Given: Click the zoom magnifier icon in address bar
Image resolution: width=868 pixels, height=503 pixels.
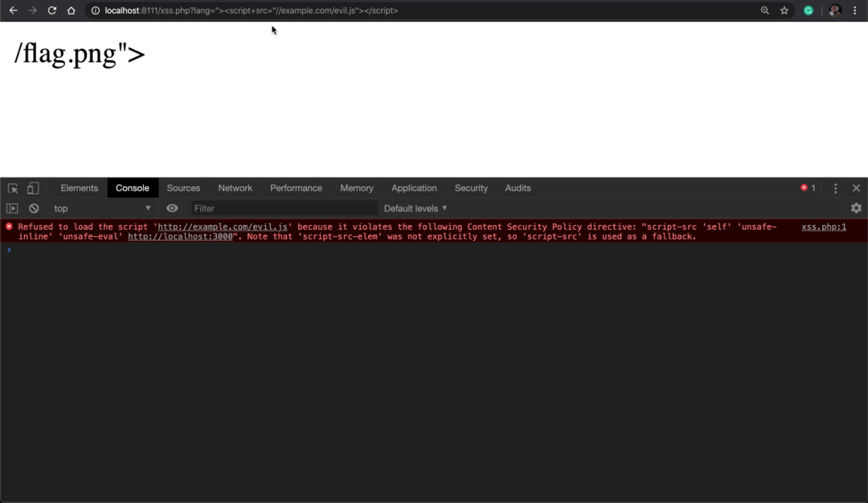Looking at the screenshot, I should (x=765, y=10).
